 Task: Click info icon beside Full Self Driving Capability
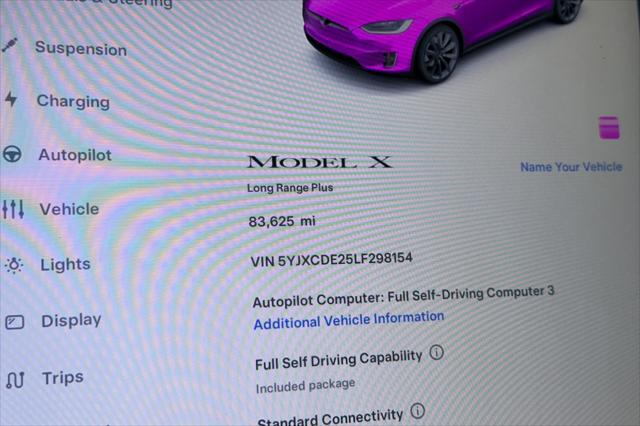(436, 352)
